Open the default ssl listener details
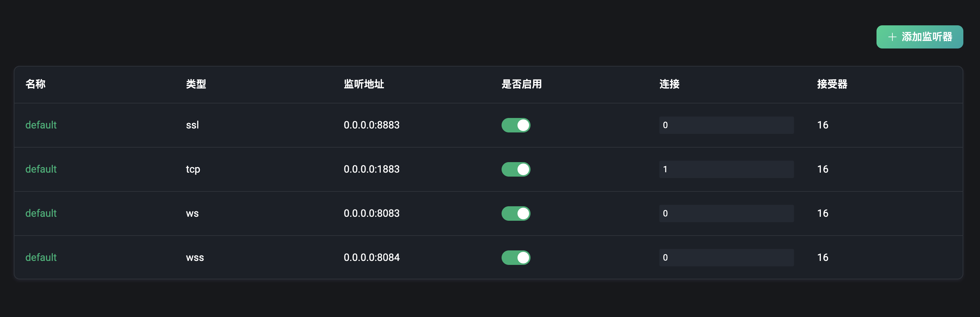 coord(41,125)
